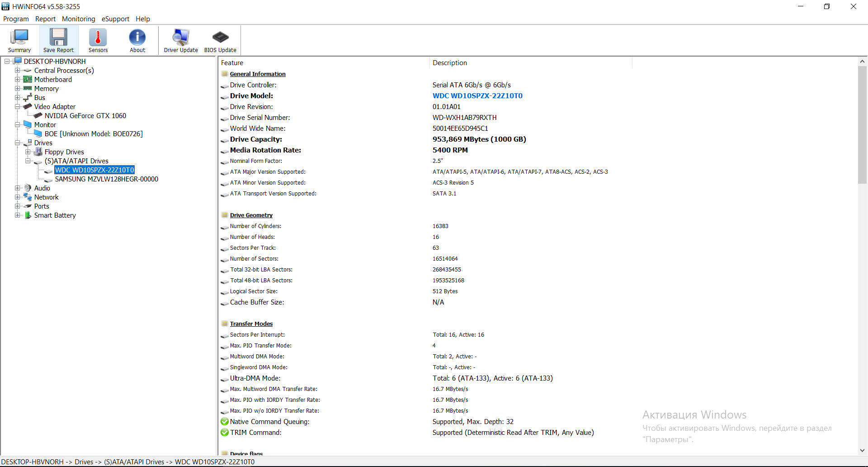
Task: Collapse the DESKTOP-HBVNORH root node
Action: [x=7, y=62]
